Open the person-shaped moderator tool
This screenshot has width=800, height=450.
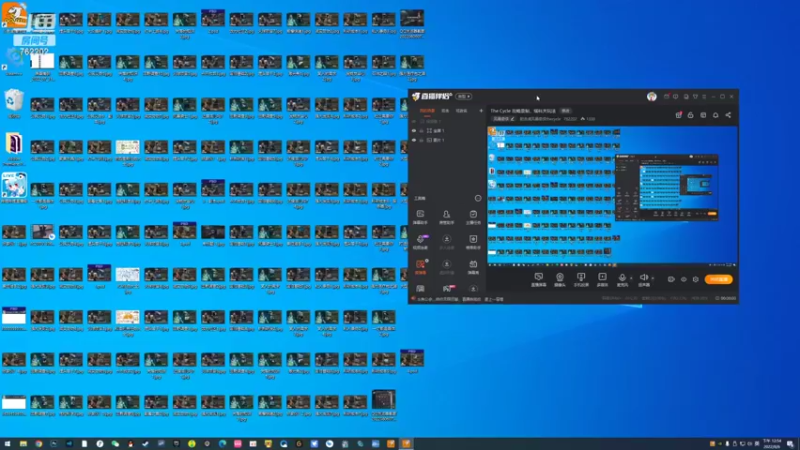(x=446, y=217)
